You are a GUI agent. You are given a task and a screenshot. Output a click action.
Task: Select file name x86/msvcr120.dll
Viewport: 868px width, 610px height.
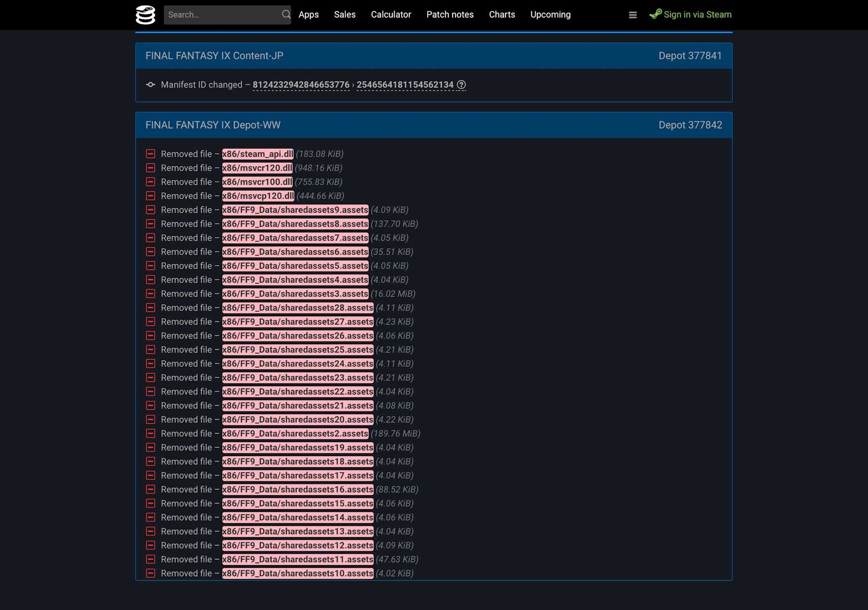click(x=257, y=168)
